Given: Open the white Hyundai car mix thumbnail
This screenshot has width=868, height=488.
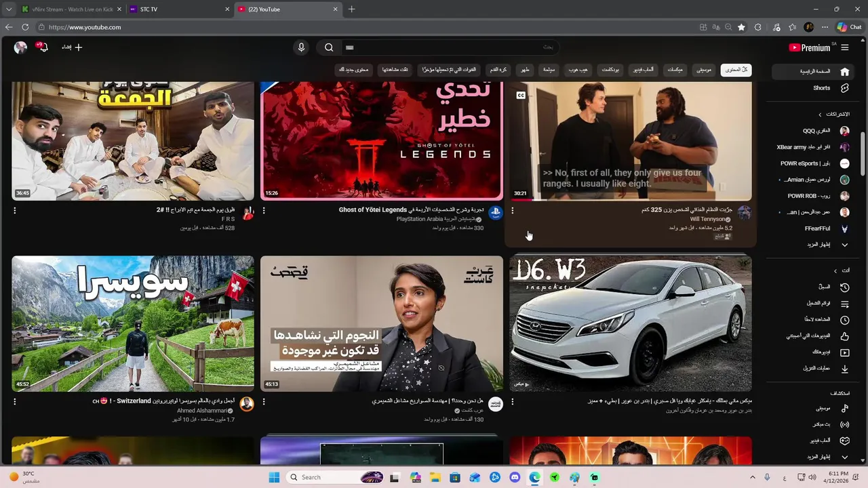Looking at the screenshot, I should (x=631, y=323).
